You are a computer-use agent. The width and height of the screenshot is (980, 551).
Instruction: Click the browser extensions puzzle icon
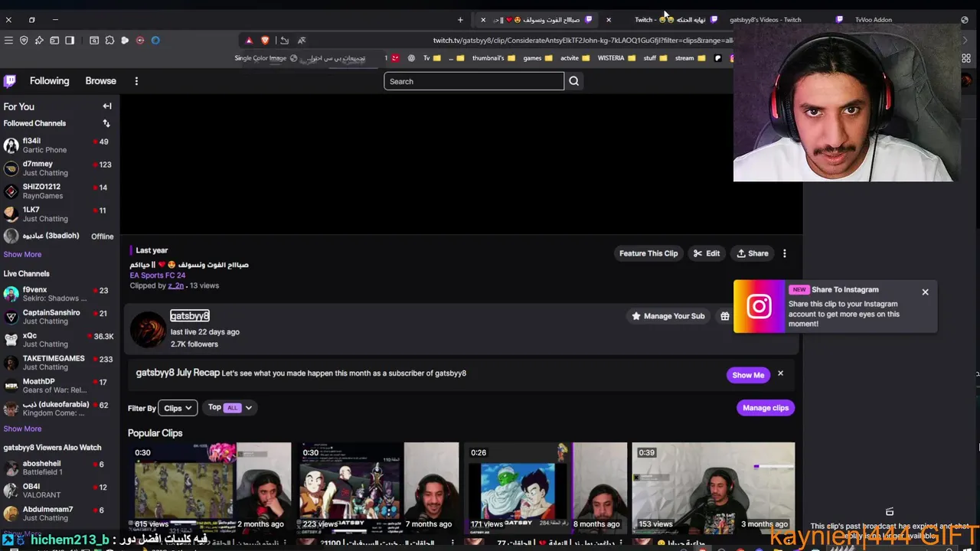[x=109, y=40]
